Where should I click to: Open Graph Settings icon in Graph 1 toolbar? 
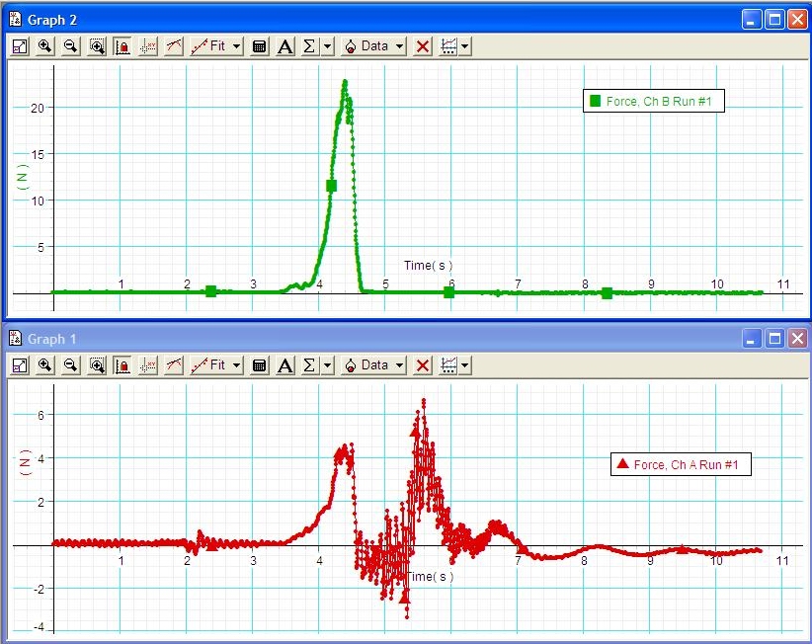coord(448,365)
